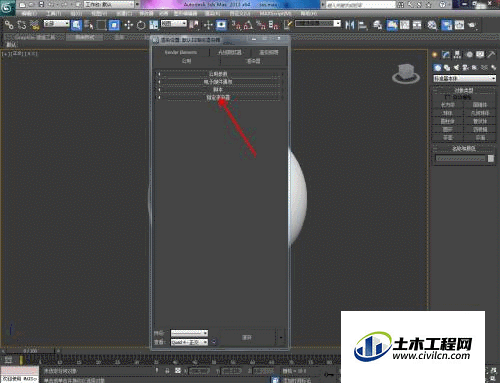
Task: Click the Select and Manipulate tool
Action: [x=208, y=25]
